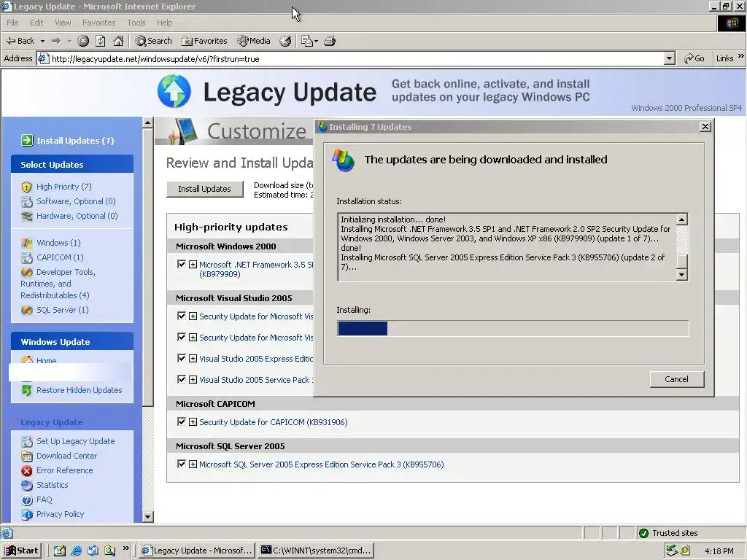
Task: Expand the second Visual Studio Security Update details
Action: point(193,337)
